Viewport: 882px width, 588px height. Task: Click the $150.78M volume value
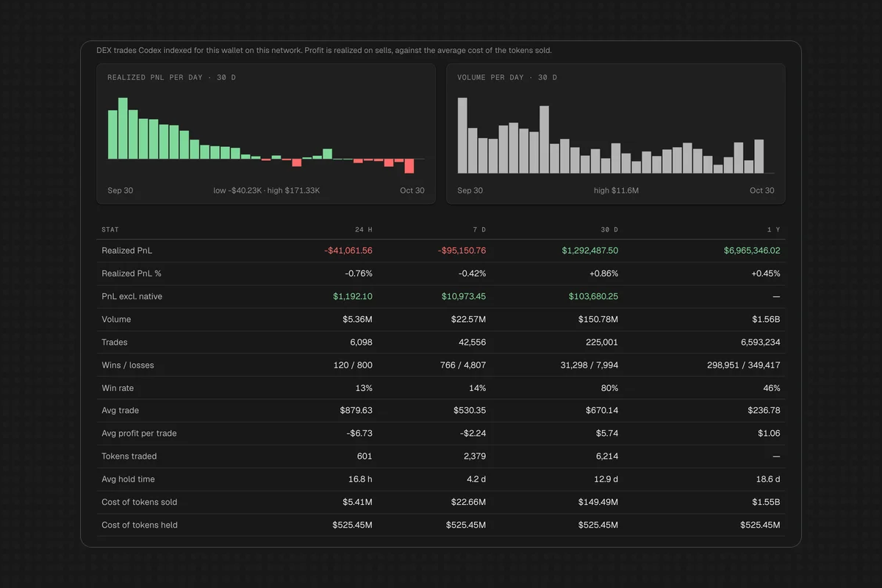[x=598, y=319]
